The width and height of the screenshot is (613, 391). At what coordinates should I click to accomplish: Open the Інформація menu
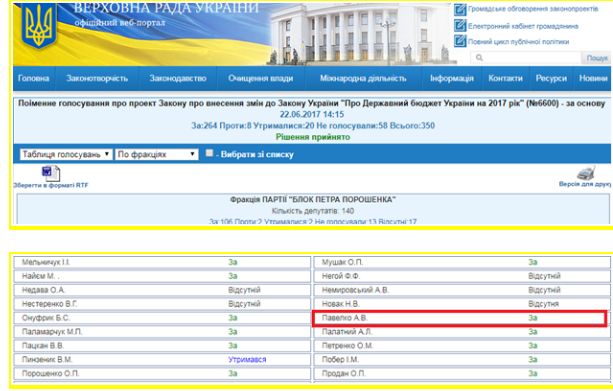click(452, 78)
